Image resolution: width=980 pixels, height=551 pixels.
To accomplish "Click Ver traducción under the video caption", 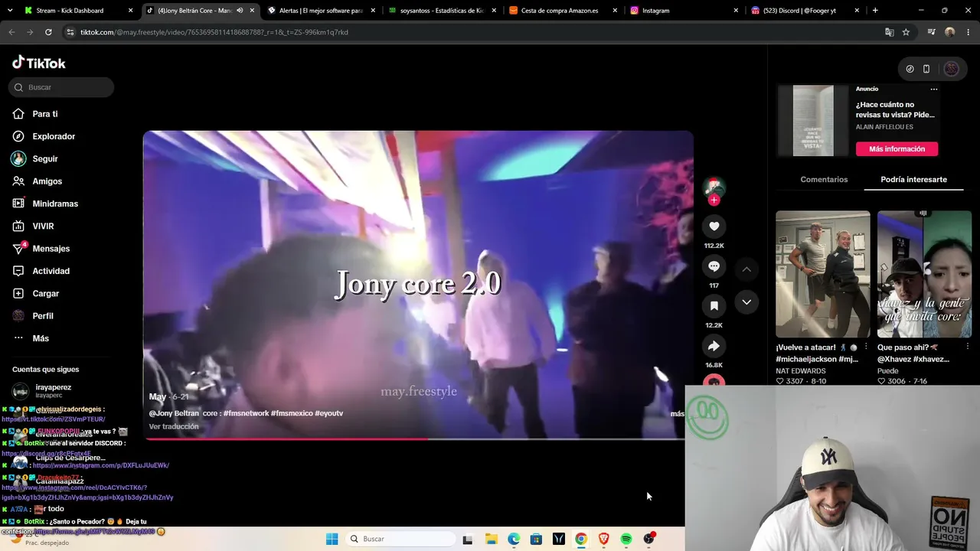I will [174, 426].
